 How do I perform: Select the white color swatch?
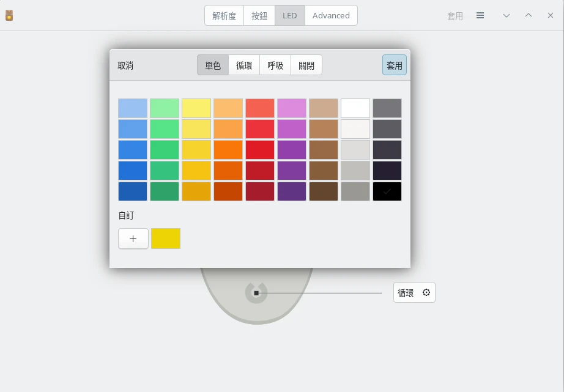[355, 108]
